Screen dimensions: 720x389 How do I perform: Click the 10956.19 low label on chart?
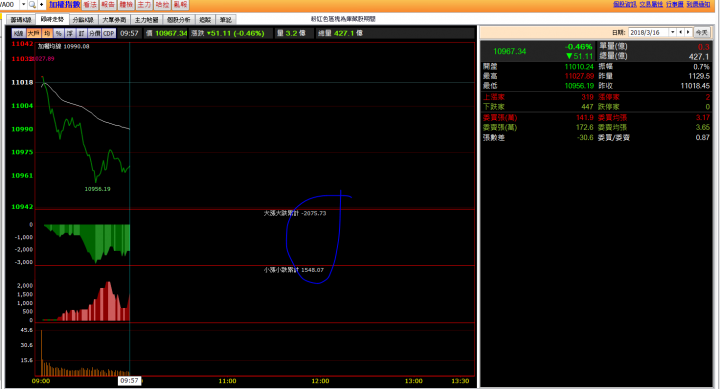(x=97, y=189)
